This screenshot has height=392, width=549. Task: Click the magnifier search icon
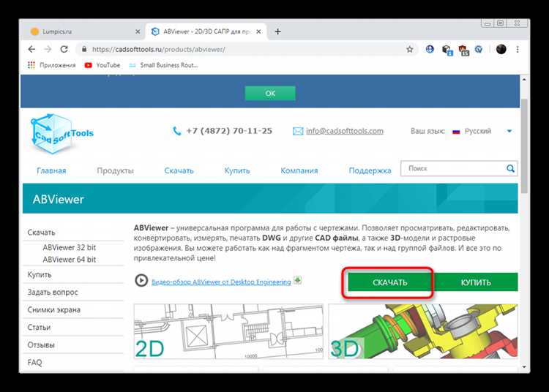510,168
